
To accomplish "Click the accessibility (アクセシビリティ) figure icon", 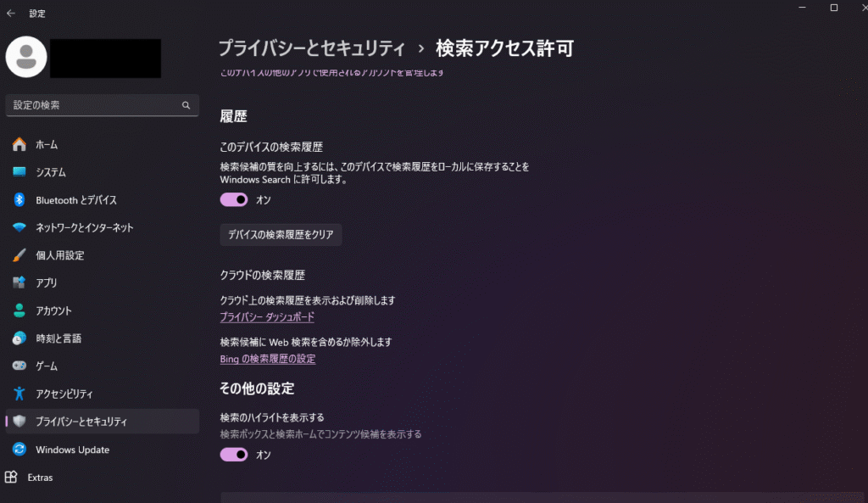I will (19, 394).
